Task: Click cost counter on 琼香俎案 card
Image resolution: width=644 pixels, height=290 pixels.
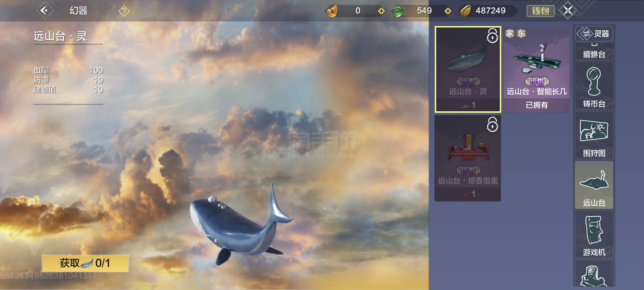Action: pyautogui.click(x=468, y=194)
